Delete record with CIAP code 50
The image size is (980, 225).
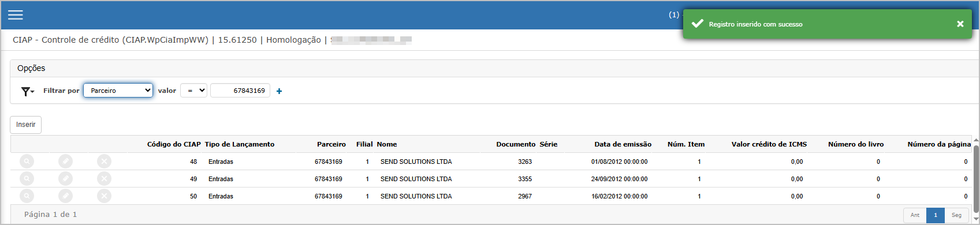point(104,196)
